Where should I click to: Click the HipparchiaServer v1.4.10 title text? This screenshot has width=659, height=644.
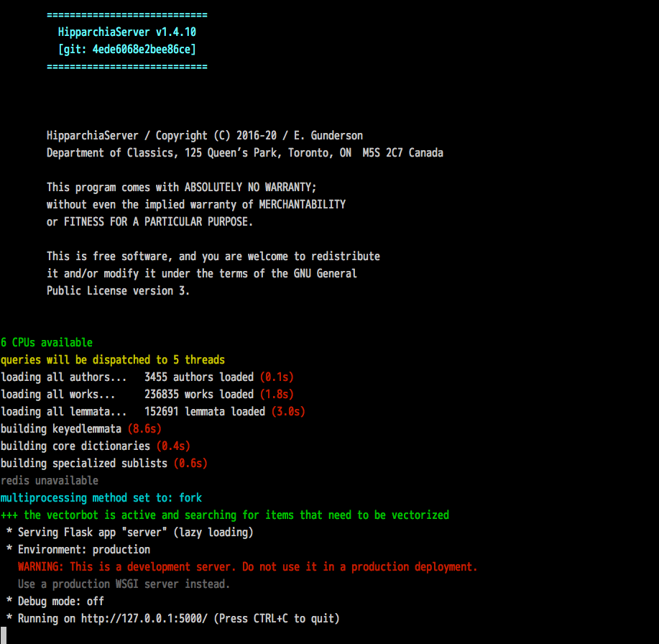(x=126, y=32)
